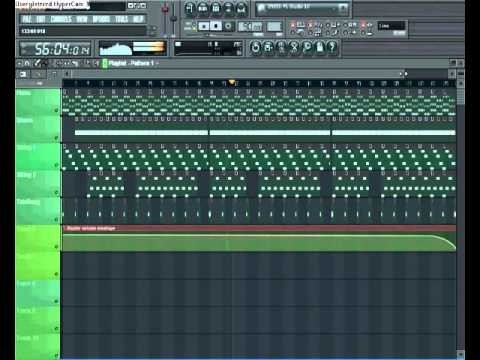Image resolution: width=480 pixels, height=360 pixels.
Task: Click the Save project disk icon
Action: tap(268, 48)
